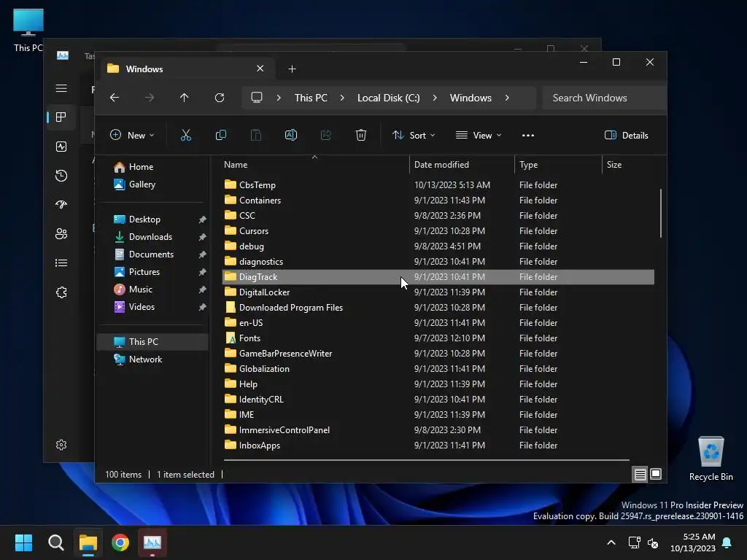Sort by Date modified column header
747x560 pixels.
tap(462, 165)
